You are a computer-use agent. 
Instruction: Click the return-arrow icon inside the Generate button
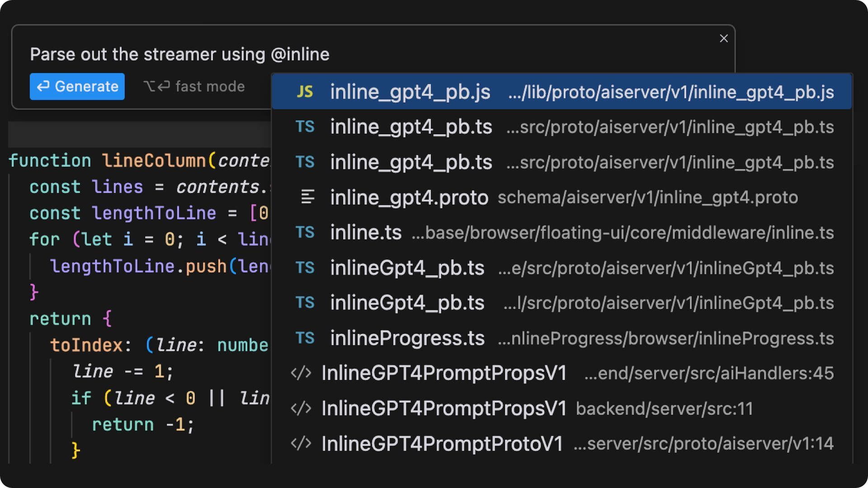pyautogui.click(x=43, y=86)
